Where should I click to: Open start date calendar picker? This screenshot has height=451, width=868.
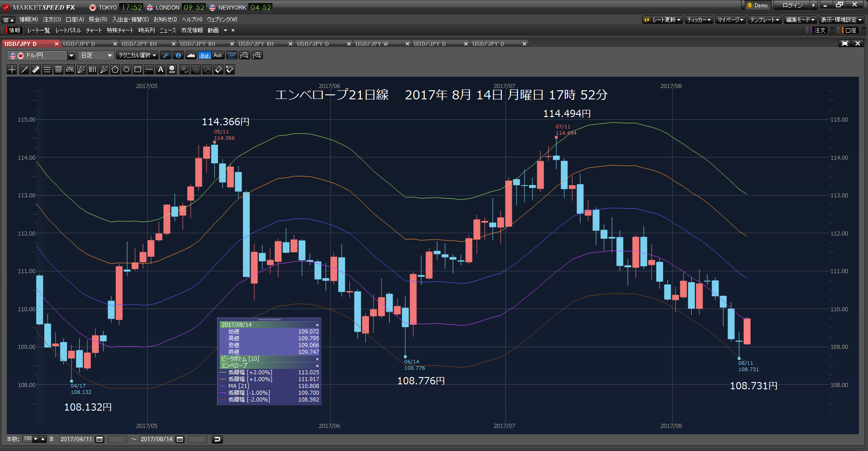100,439
